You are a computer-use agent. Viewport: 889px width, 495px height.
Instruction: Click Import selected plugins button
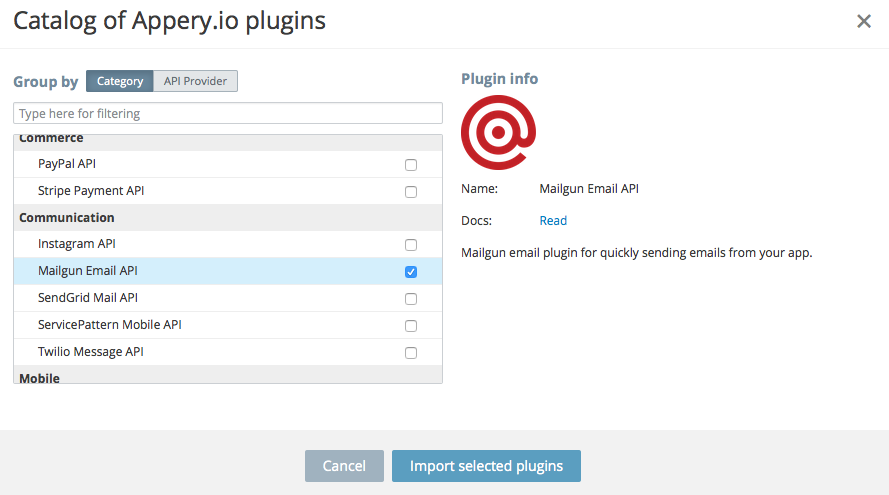point(486,466)
